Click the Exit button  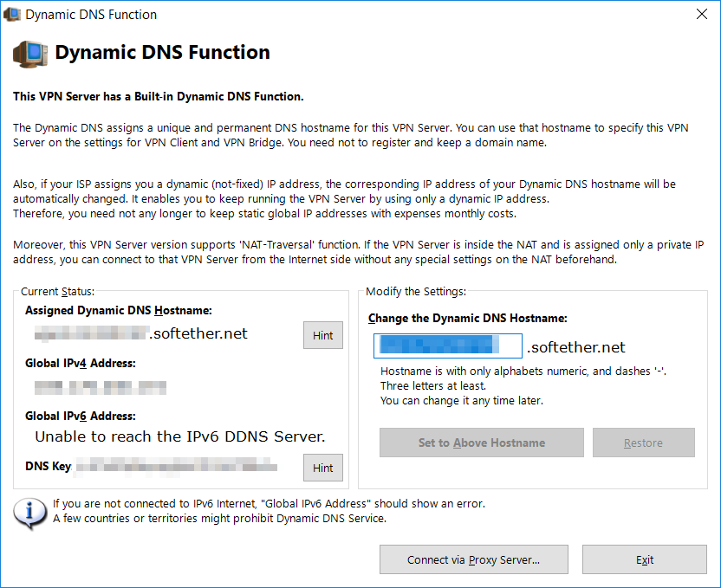click(x=644, y=559)
